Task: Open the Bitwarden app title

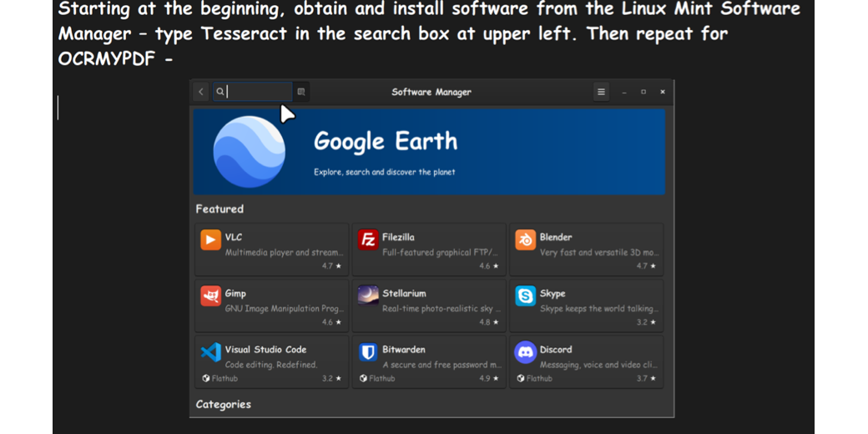Action: (404, 350)
